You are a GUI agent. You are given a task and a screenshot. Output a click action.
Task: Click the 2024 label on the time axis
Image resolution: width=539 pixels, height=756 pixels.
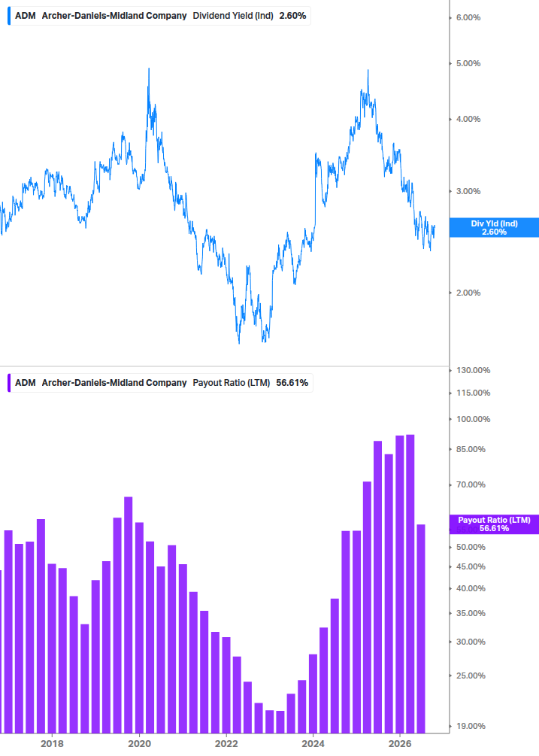[313, 743]
